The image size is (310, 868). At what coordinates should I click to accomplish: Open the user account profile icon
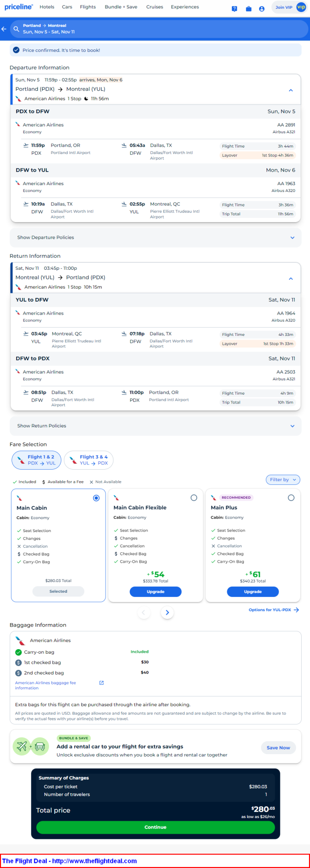tap(262, 9)
